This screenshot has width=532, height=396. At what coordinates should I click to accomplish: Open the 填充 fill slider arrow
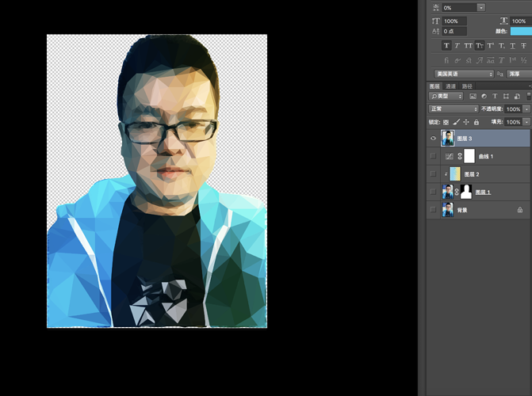(527, 122)
